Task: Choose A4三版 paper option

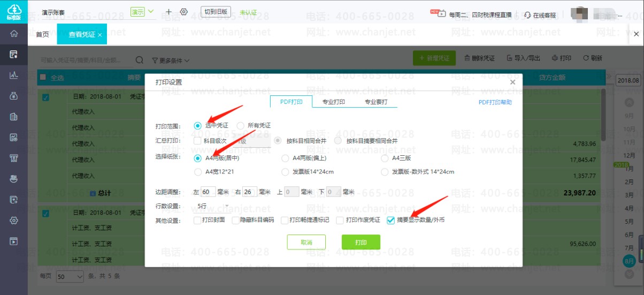Action: tap(385, 158)
